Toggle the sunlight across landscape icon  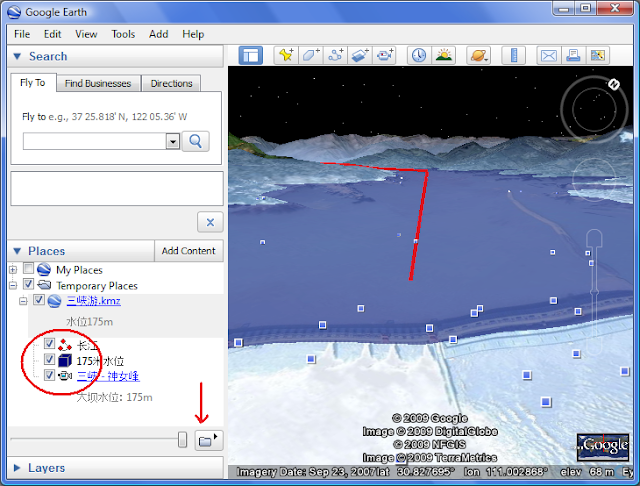444,55
